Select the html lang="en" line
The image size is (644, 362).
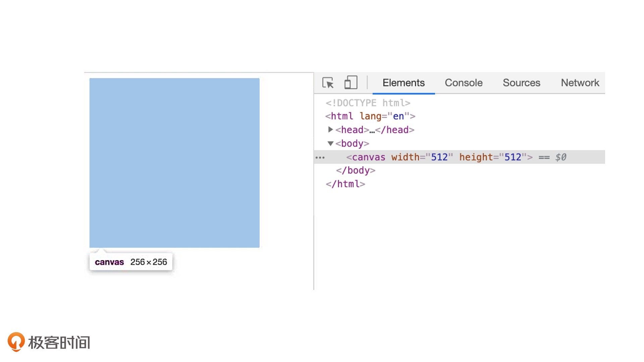pos(370,116)
